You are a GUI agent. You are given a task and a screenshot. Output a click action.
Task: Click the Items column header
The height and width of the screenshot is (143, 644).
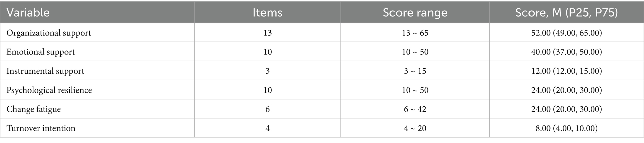pyautogui.click(x=267, y=13)
